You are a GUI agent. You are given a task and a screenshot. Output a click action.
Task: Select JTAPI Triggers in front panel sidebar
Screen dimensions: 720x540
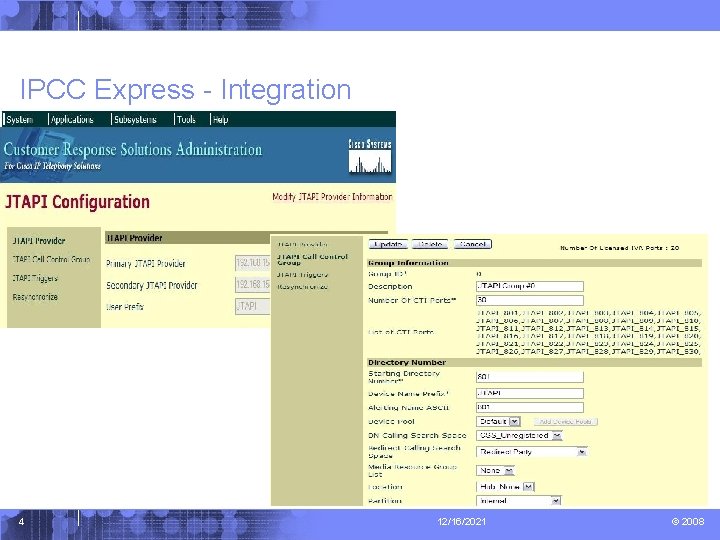click(302, 275)
